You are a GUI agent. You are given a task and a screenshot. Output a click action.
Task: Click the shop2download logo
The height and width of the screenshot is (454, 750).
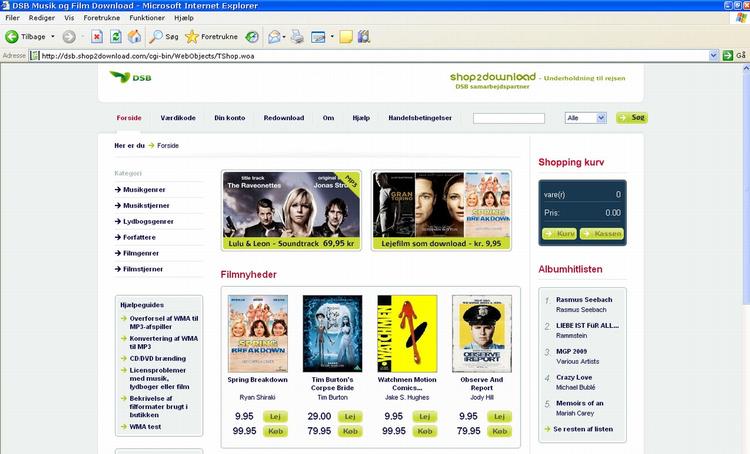click(493, 77)
